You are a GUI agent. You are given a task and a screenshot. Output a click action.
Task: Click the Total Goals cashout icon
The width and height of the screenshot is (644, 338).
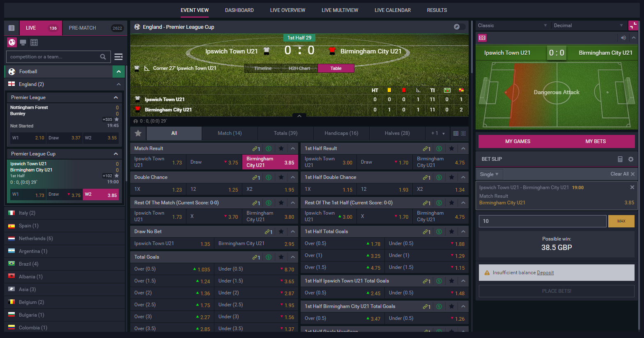(x=269, y=257)
